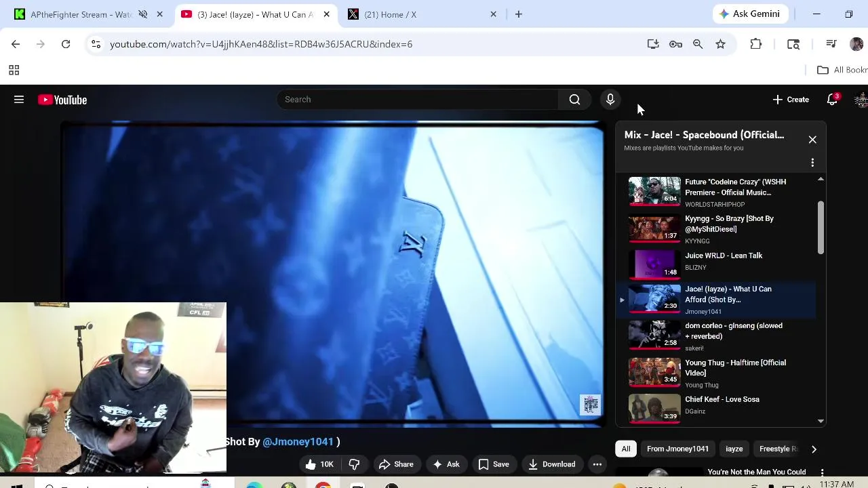Viewport: 868px width, 488px height.
Task: Open the Chrome profile avatar
Action: [856, 44]
